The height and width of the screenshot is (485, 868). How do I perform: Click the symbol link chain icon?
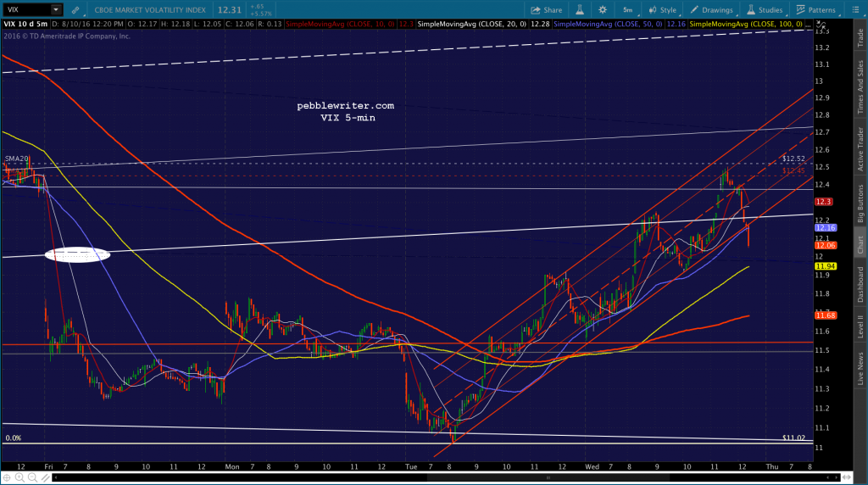pos(75,10)
